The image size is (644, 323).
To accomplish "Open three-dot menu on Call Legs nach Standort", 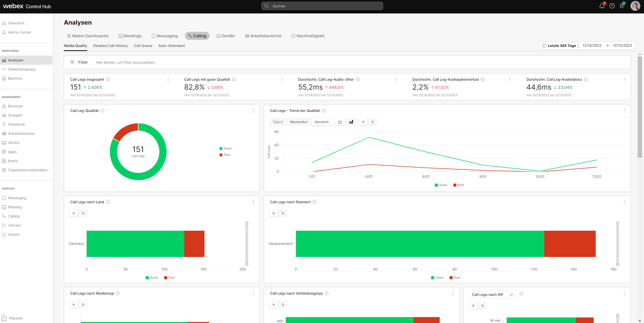I will pos(624,202).
